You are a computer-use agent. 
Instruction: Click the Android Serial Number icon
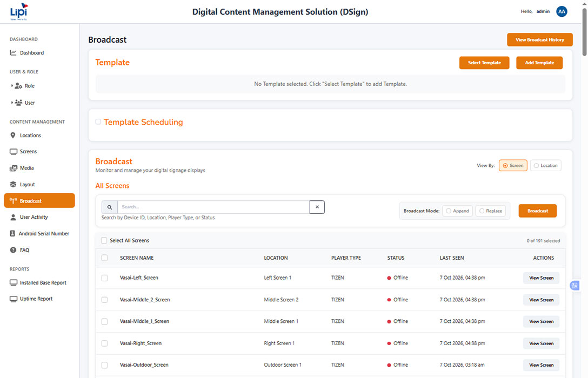(x=12, y=233)
